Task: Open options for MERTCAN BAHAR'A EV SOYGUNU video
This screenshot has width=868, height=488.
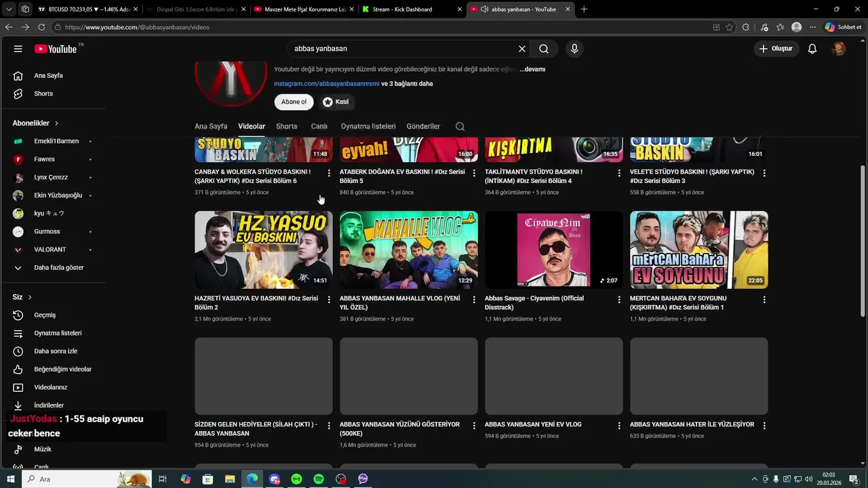Action: tap(764, 300)
